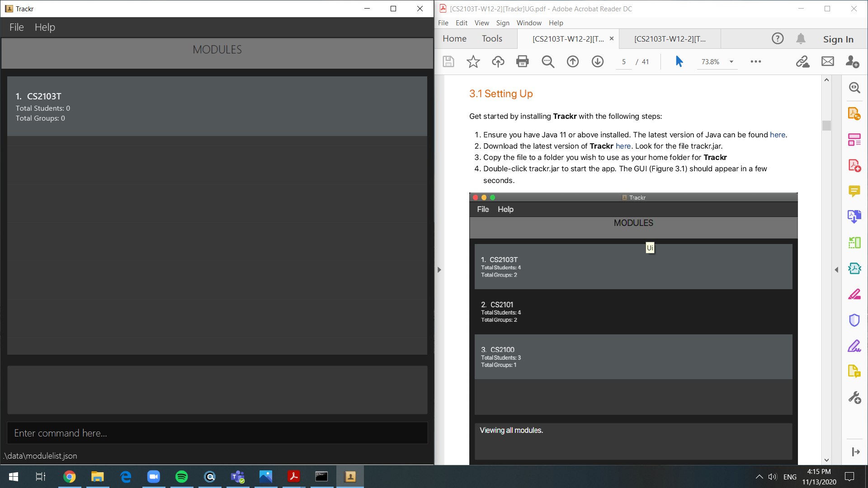Screen dimensions: 868x488
Task: Click the Java 'here' download link
Action: [x=777, y=135]
